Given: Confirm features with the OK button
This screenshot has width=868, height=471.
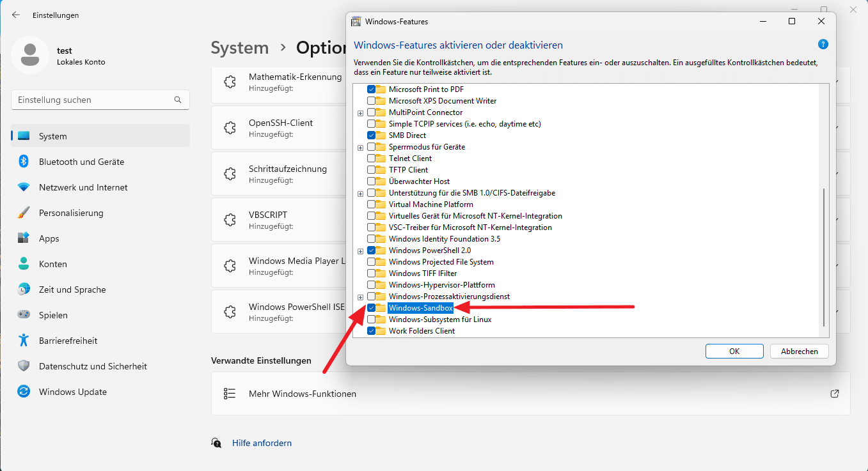Looking at the screenshot, I should coord(734,351).
